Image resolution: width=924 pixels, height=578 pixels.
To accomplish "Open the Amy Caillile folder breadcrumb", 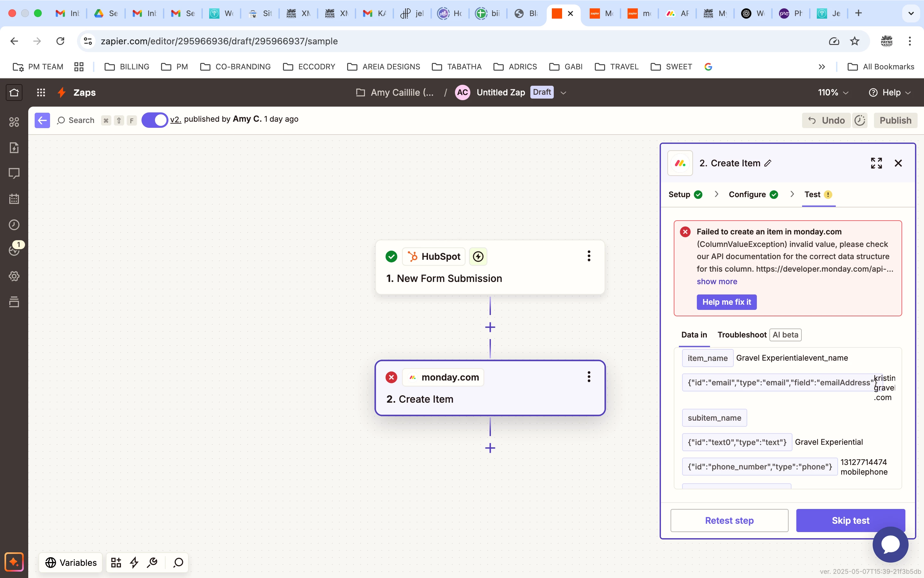I will pyautogui.click(x=395, y=92).
